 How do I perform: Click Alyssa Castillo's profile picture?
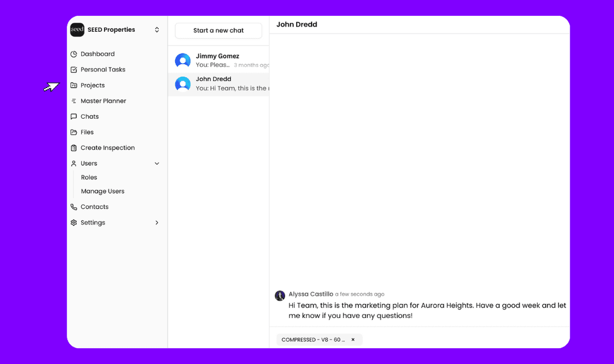coord(280,296)
